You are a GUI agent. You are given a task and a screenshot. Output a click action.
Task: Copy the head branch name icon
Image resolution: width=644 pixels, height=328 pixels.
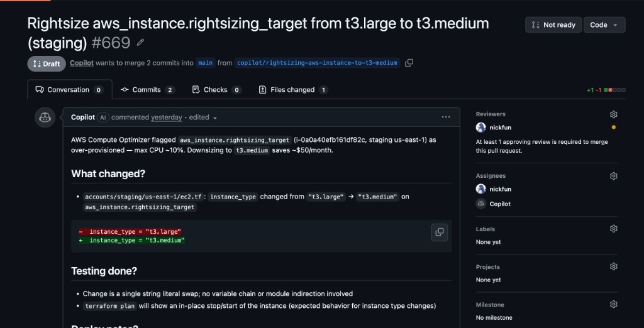tap(409, 63)
